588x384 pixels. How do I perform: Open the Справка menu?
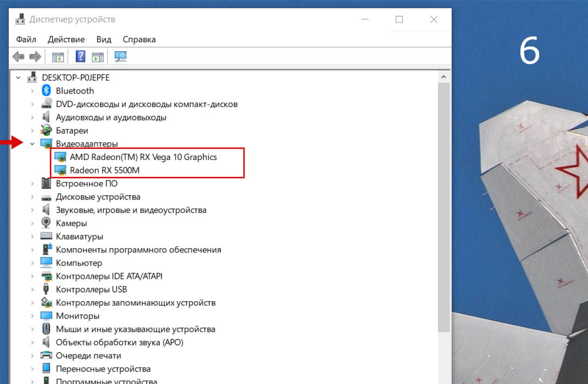coord(139,39)
